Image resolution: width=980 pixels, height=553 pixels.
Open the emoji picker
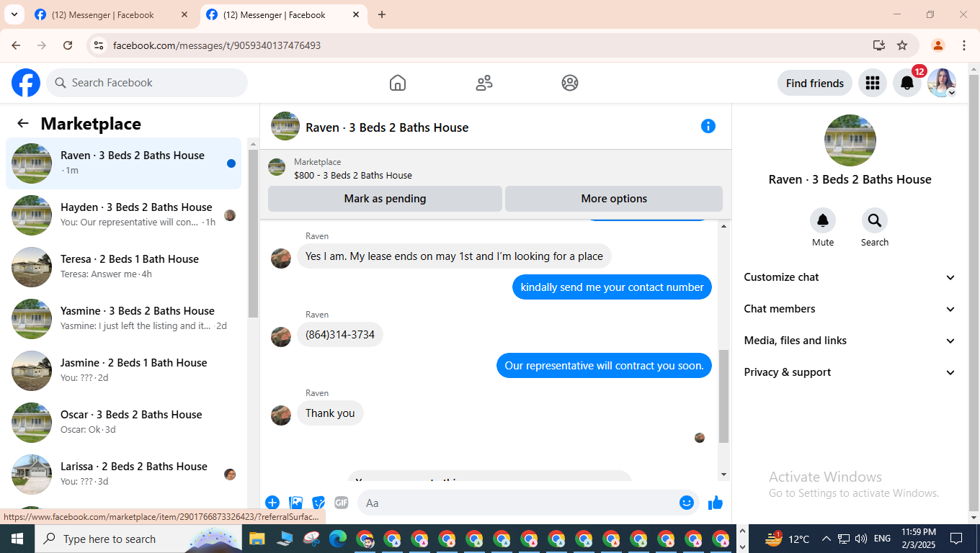687,503
